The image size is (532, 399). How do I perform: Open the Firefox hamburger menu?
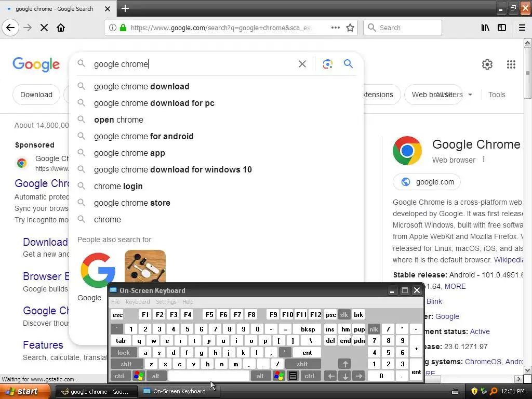click(522, 28)
